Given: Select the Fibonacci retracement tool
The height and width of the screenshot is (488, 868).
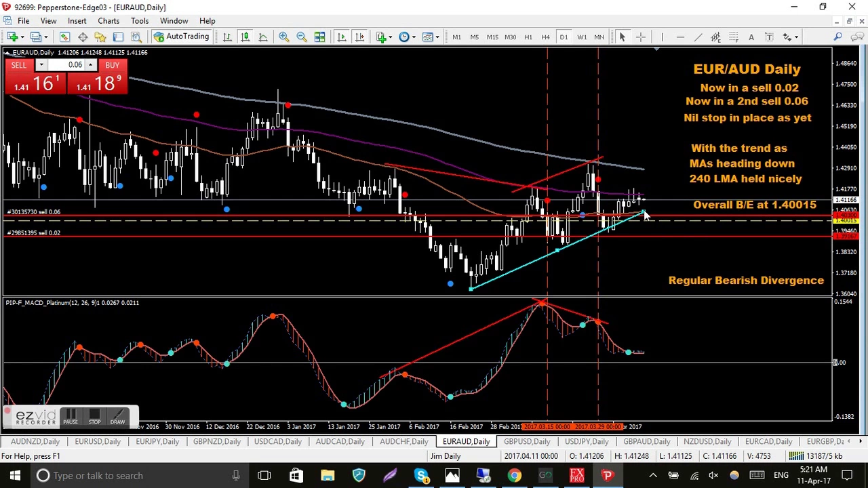Looking at the screenshot, I should [x=734, y=37].
